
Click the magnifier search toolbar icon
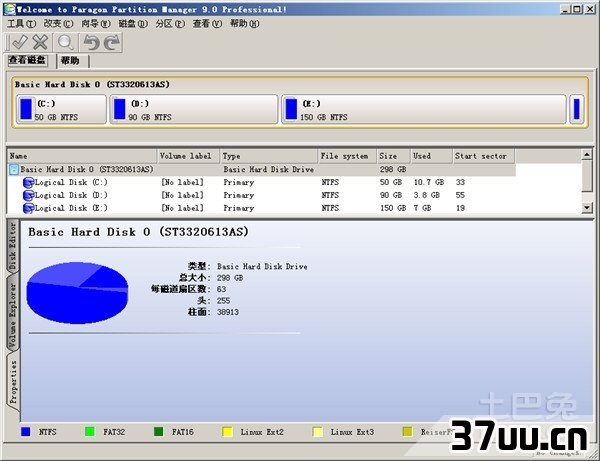point(65,42)
